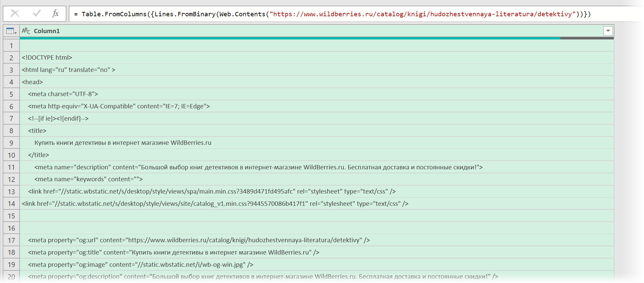This screenshot has width=644, height=283.
Task: Select the empty cell in row 15
Action: tap(317, 216)
